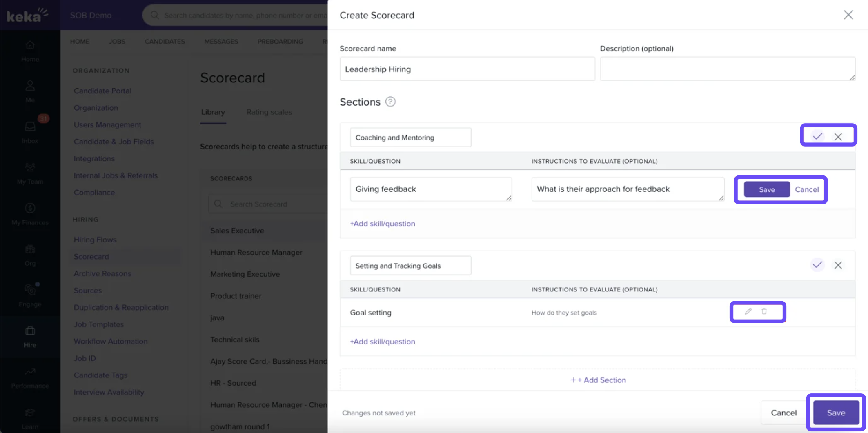Cancel scorecard creation at panel bottom
The width and height of the screenshot is (868, 433).
(x=783, y=413)
